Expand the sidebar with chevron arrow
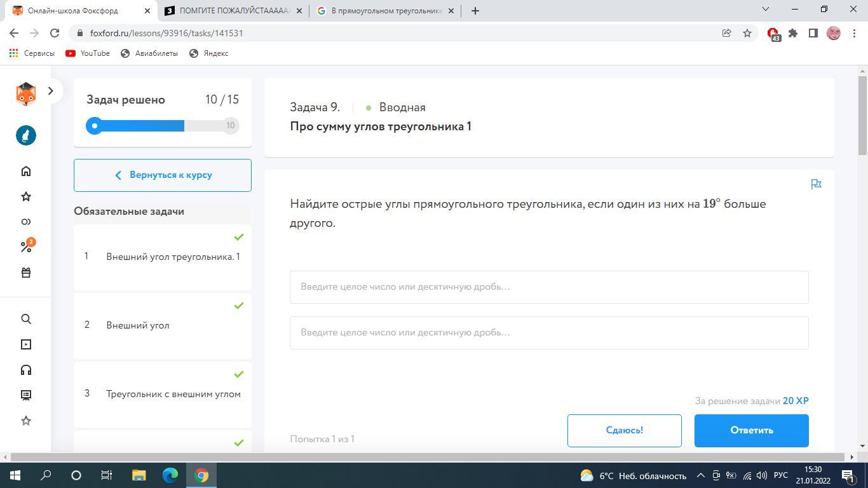Viewport: 868px width, 488px height. click(51, 91)
